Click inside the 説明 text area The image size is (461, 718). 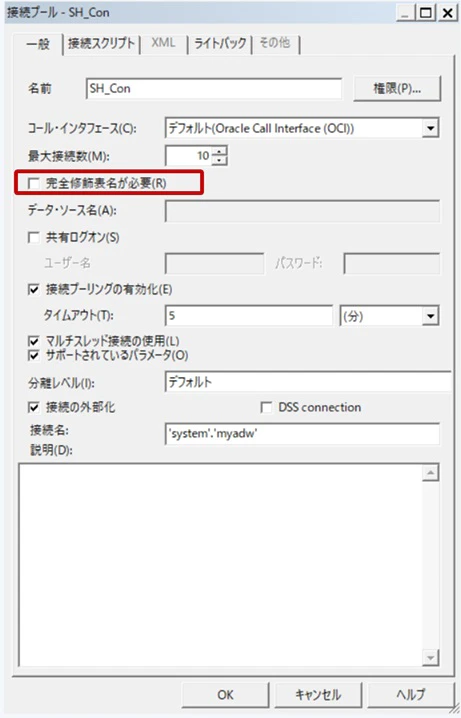[x=220, y=565]
